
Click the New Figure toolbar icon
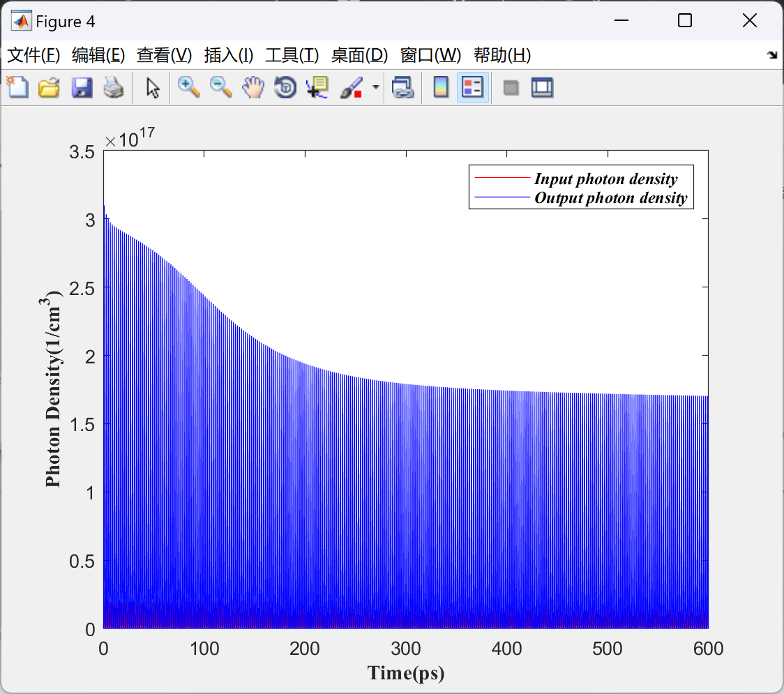17,87
